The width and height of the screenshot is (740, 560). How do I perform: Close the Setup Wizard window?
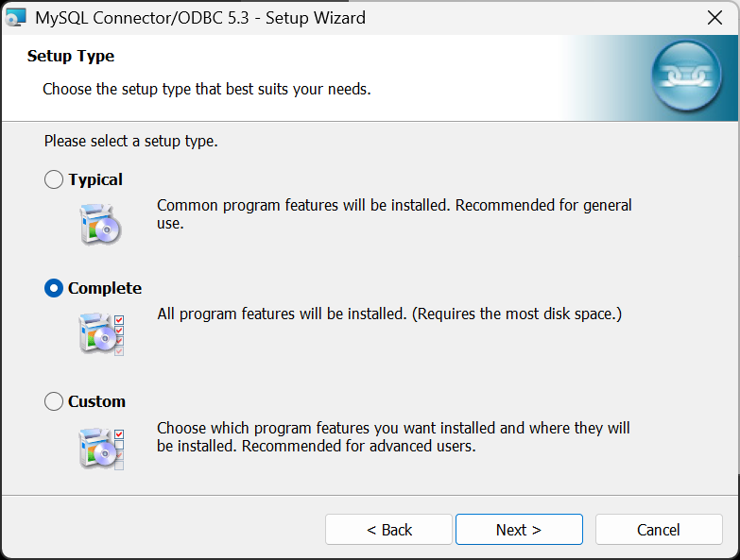tap(715, 17)
